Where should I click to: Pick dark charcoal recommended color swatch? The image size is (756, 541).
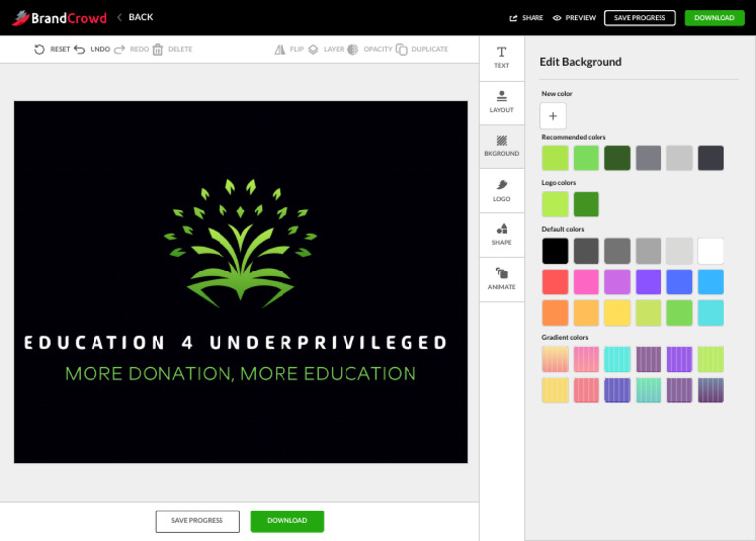point(710,158)
